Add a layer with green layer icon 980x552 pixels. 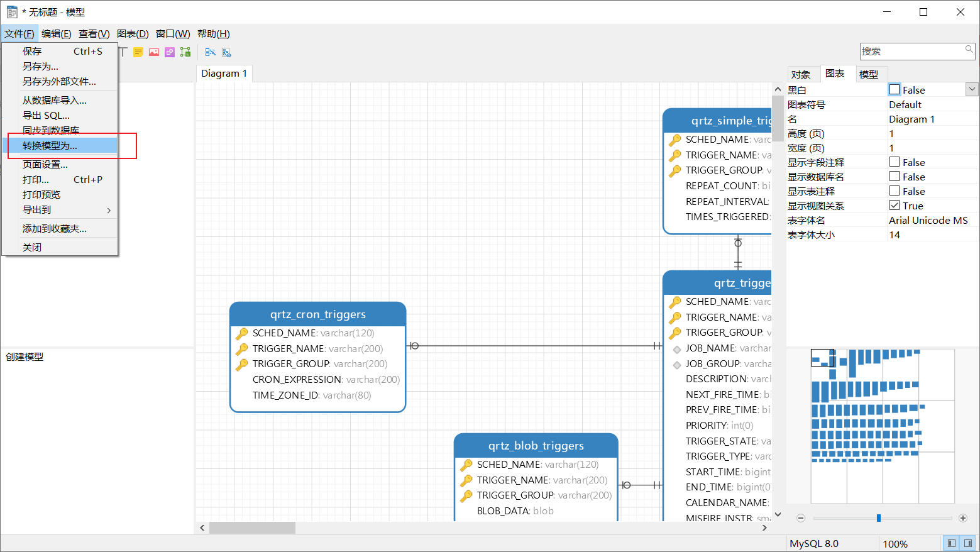click(185, 52)
